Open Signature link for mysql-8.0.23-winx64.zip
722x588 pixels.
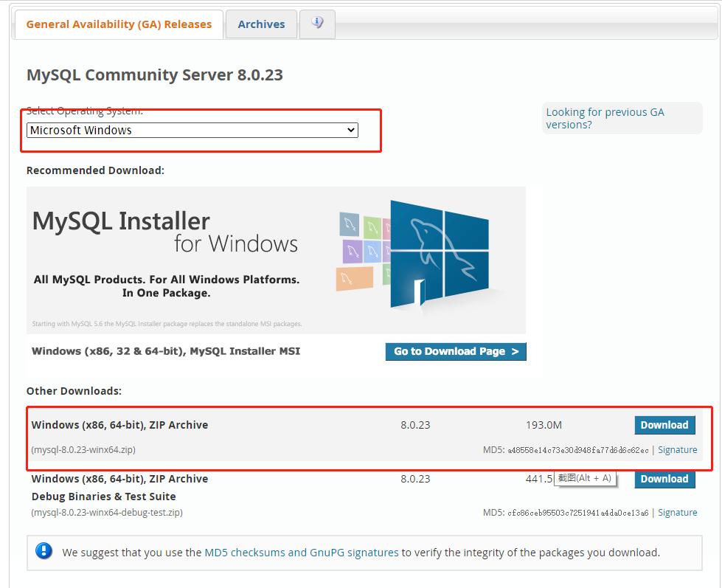tap(677, 450)
